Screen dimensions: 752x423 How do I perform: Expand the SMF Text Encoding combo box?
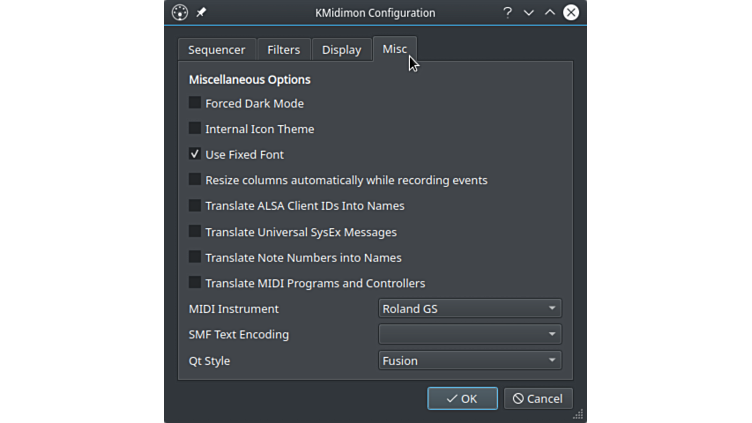(x=469, y=335)
